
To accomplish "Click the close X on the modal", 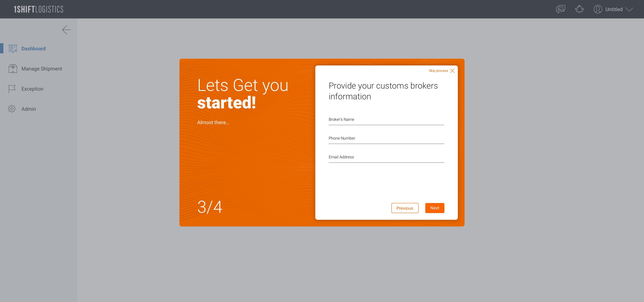I will point(452,70).
